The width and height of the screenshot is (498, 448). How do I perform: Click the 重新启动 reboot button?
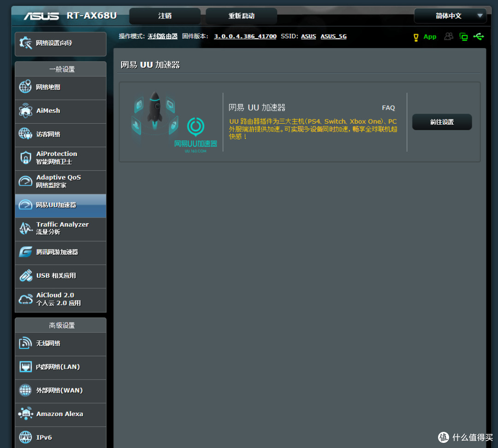[241, 16]
